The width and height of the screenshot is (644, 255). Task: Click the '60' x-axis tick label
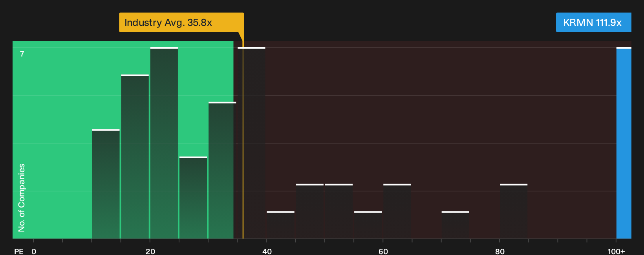click(383, 251)
